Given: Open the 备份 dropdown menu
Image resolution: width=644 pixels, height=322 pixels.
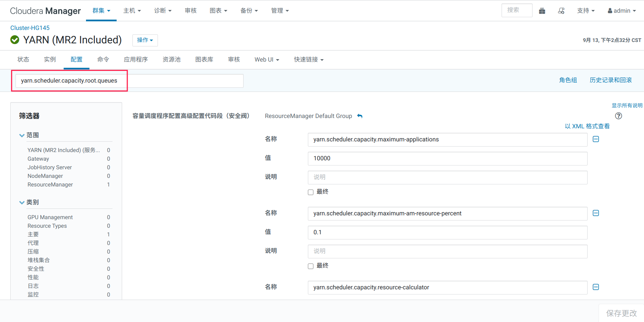Looking at the screenshot, I should click(x=249, y=11).
